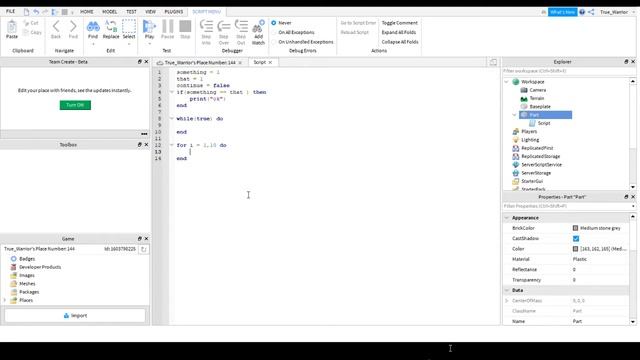Select Camera in Explorer
Screen dimensions: 640x360
[x=538, y=90]
